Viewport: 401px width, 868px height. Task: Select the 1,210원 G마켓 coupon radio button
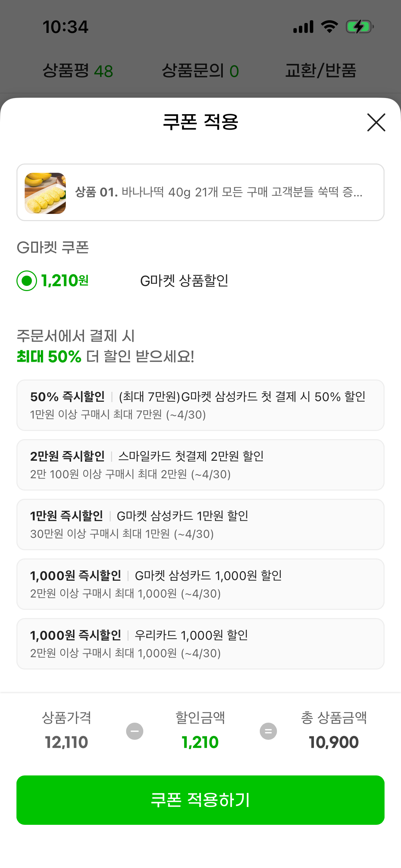point(27,281)
